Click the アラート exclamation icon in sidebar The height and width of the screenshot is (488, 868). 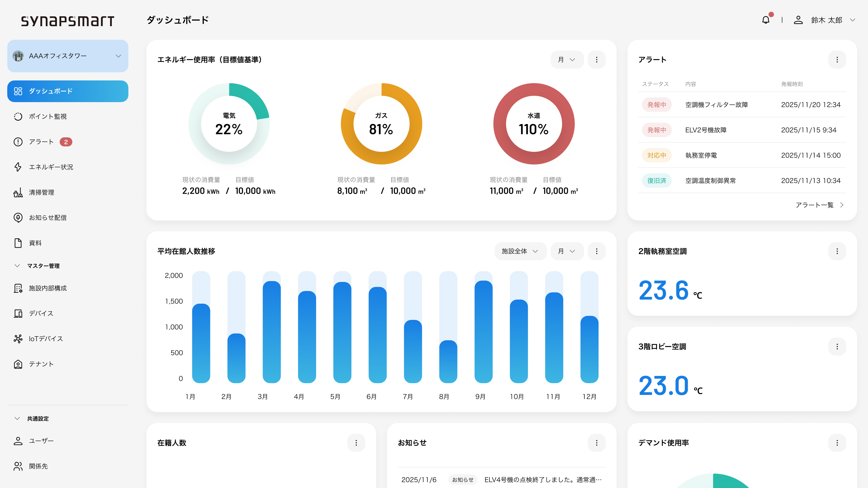click(x=18, y=142)
